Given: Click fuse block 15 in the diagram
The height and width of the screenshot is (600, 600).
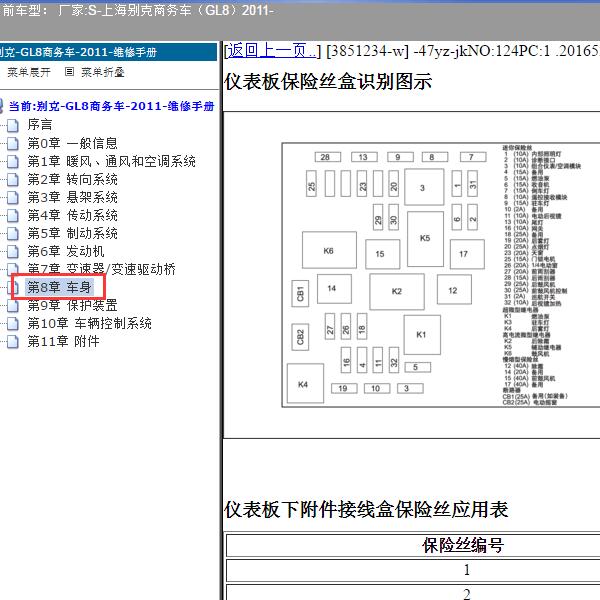Looking at the screenshot, I should (382, 254).
